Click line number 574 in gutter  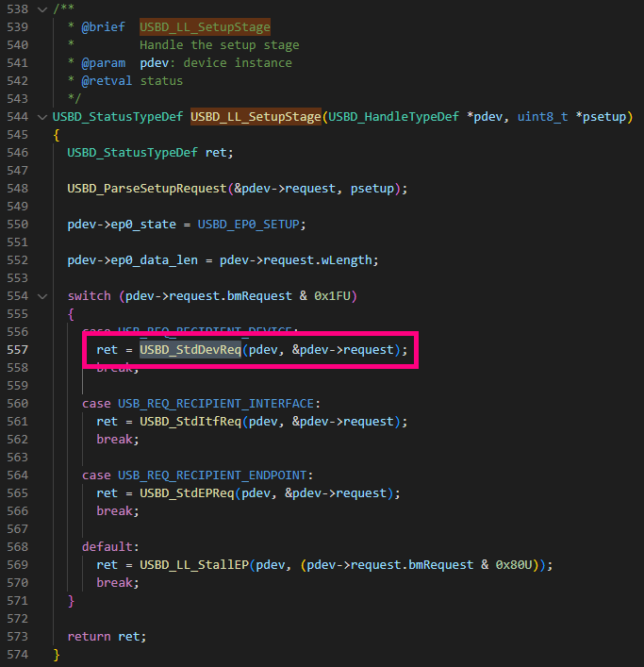(17, 654)
